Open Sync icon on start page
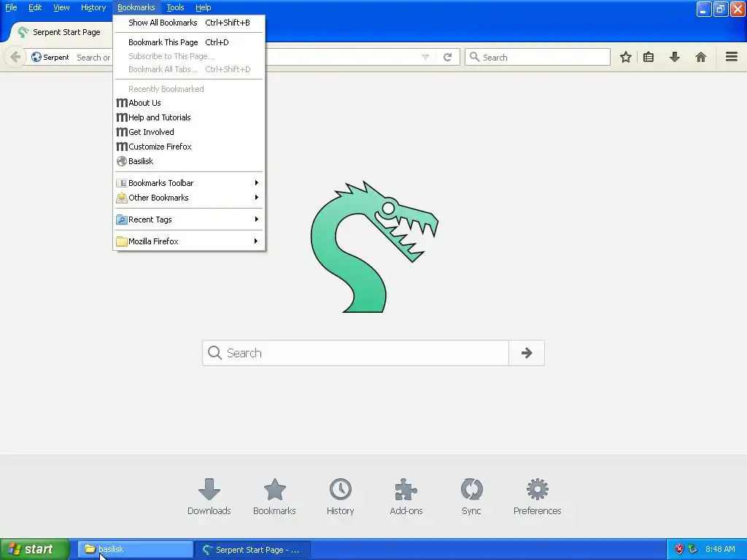This screenshot has height=560, width=747. point(472,497)
